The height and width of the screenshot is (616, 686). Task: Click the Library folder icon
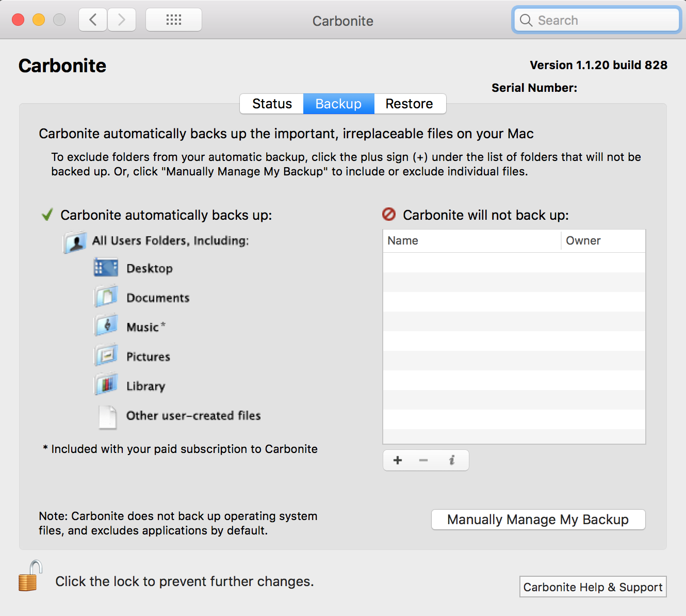point(106,384)
